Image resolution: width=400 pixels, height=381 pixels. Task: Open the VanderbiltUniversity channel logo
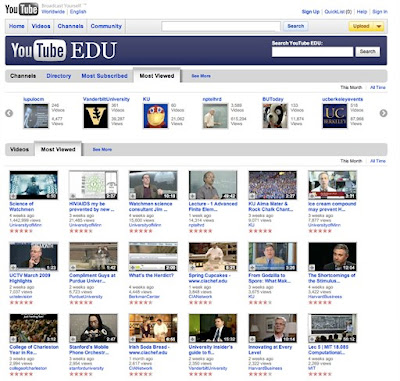pyautogui.click(x=96, y=116)
